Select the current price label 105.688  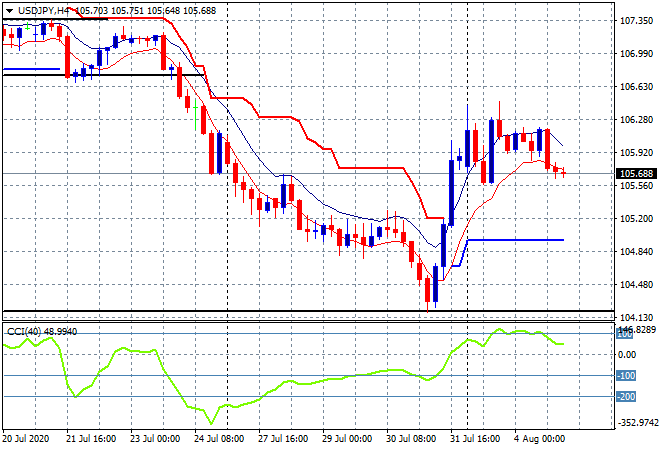pyautogui.click(x=636, y=173)
